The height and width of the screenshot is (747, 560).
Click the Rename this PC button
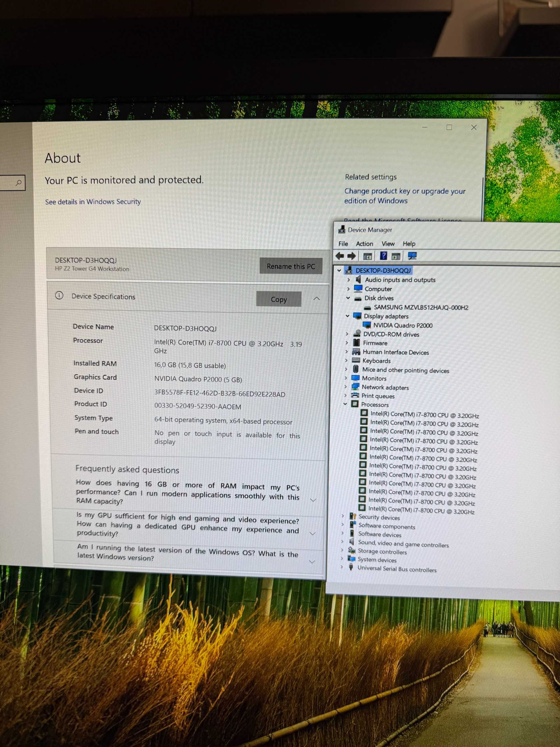pos(291,266)
